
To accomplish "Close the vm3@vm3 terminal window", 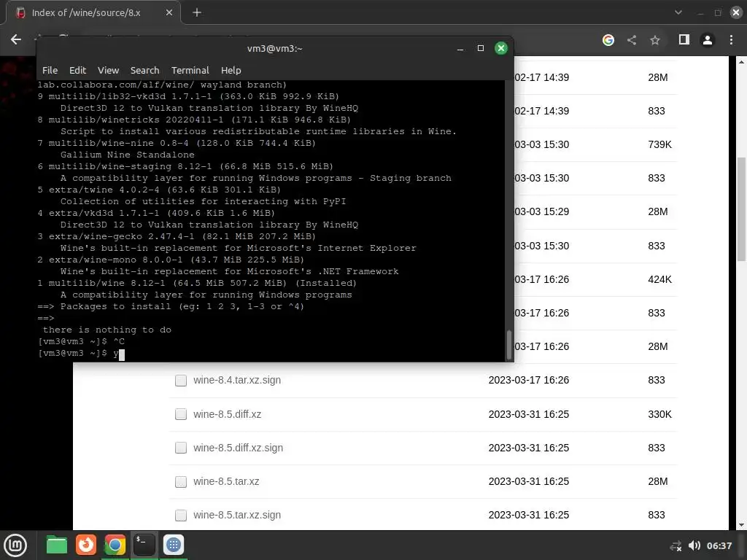I will tap(501, 48).
